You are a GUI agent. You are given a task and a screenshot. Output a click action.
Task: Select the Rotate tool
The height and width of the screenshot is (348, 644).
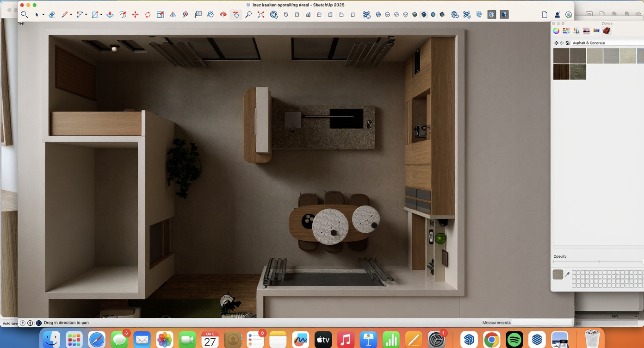tap(148, 15)
